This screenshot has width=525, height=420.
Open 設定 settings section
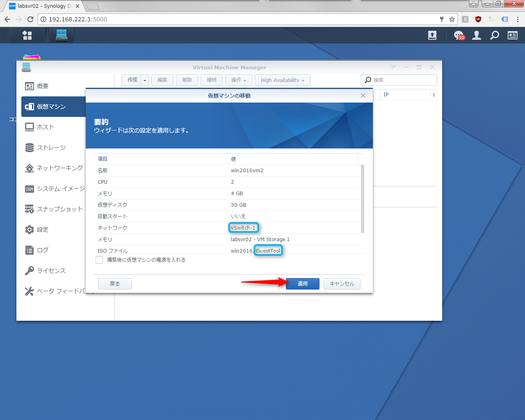click(x=53, y=230)
